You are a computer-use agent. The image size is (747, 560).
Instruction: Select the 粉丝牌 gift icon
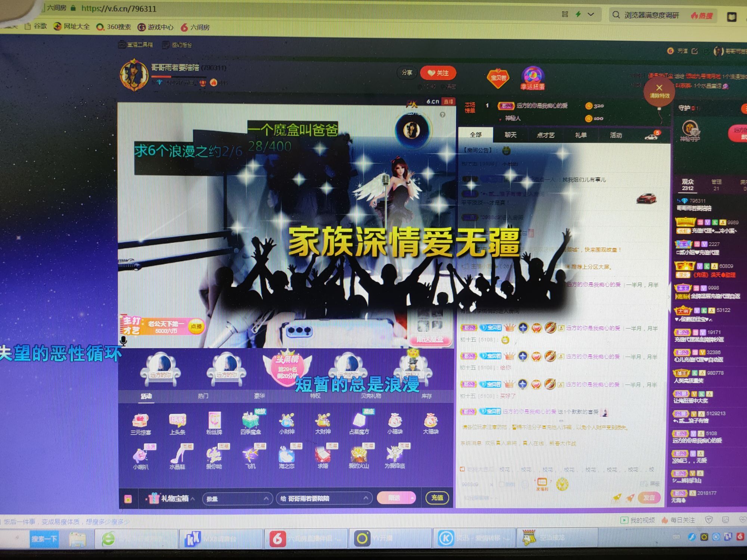tap(214, 420)
